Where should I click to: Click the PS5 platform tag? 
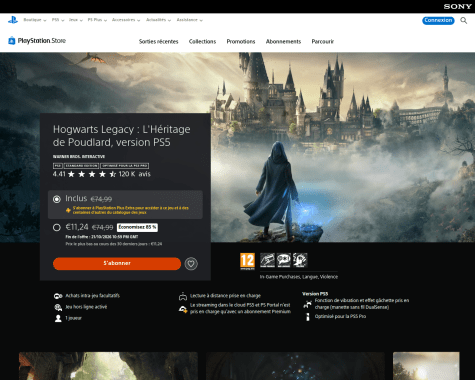click(x=58, y=166)
